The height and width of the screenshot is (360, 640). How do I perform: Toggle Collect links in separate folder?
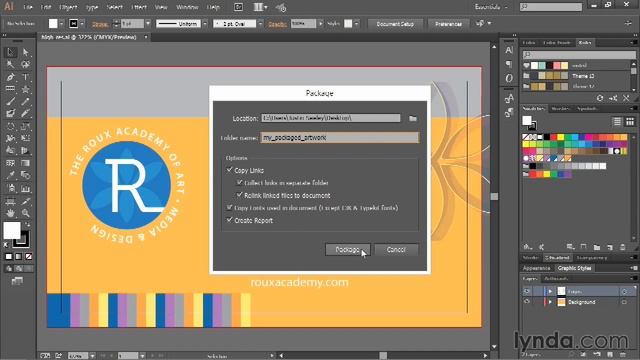[240, 182]
